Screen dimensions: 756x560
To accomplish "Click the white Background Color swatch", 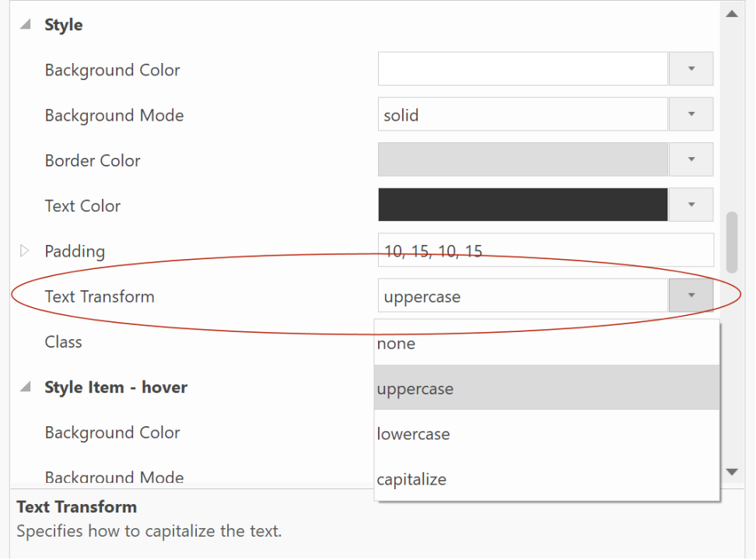I will click(523, 69).
